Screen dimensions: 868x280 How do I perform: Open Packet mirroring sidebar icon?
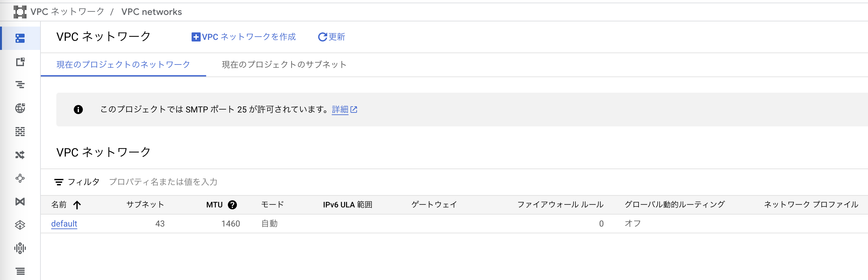[x=20, y=248]
